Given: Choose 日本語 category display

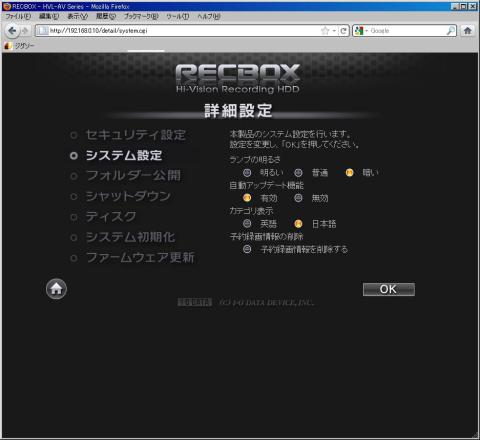Looking at the screenshot, I should point(298,224).
